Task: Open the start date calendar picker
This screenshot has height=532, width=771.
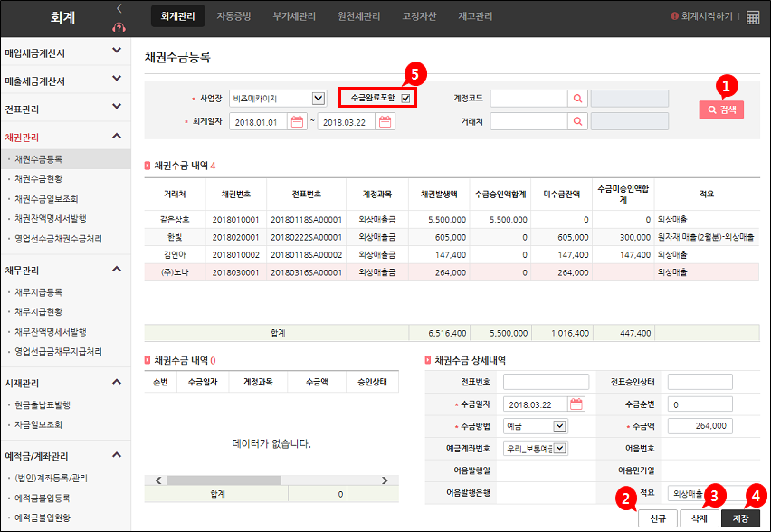Action: click(297, 121)
